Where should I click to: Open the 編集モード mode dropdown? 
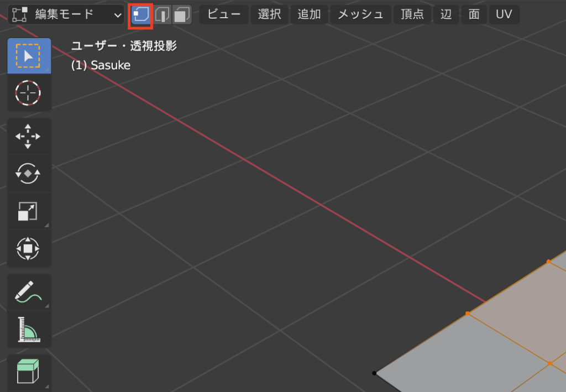pos(66,14)
